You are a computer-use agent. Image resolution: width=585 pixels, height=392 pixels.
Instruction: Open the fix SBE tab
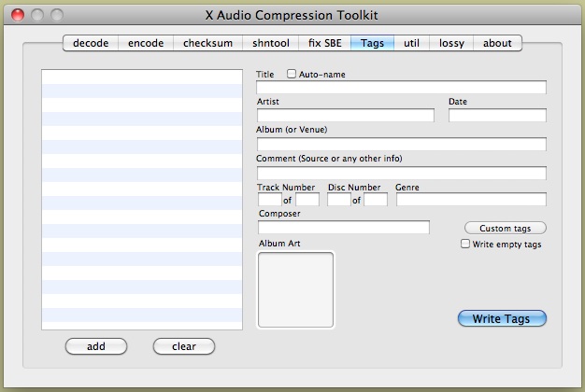click(324, 43)
